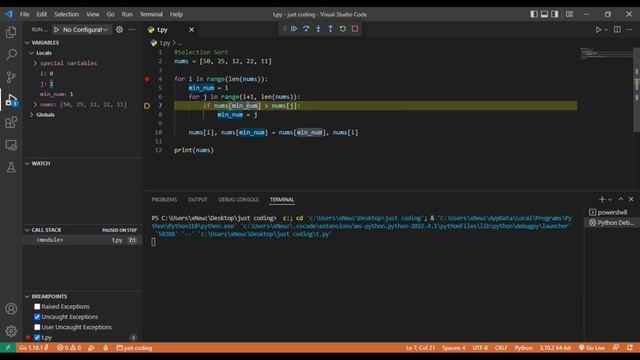Open the Extensions view
The image size is (640, 360).
(11, 122)
